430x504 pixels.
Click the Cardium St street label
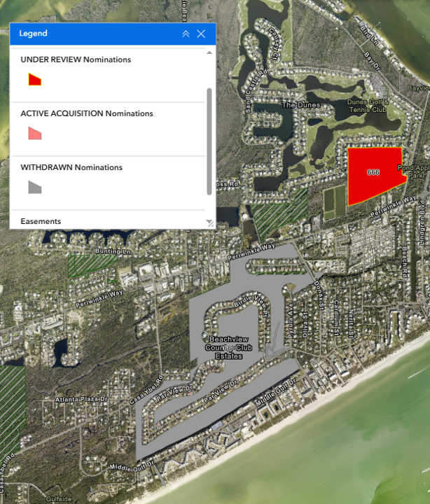point(336,318)
